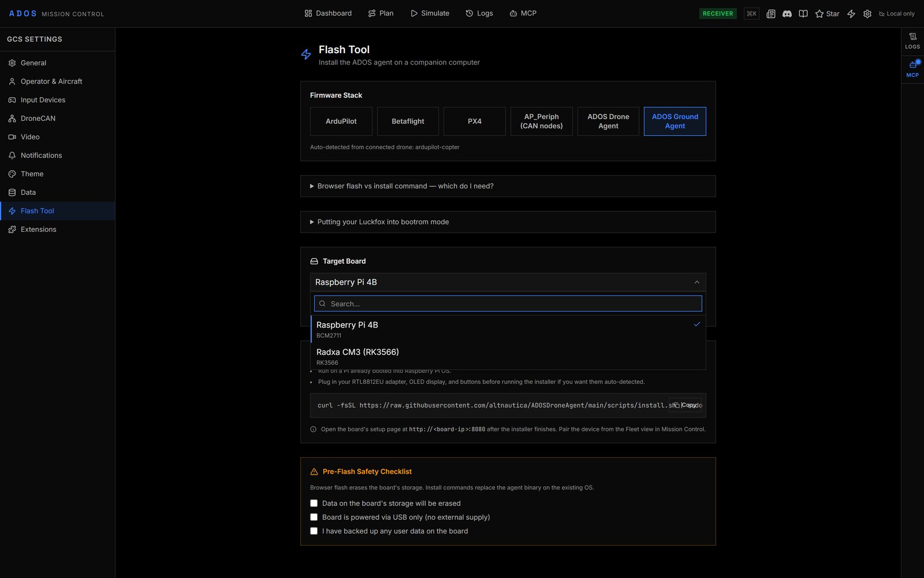The height and width of the screenshot is (578, 924).
Task: Collapse the Target Board dropdown showing Raspberry Pi 4B
Action: tap(508, 282)
